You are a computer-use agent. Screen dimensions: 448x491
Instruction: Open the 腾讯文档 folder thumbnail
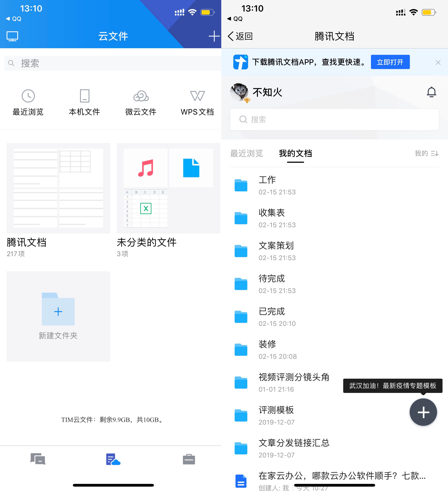click(x=58, y=188)
